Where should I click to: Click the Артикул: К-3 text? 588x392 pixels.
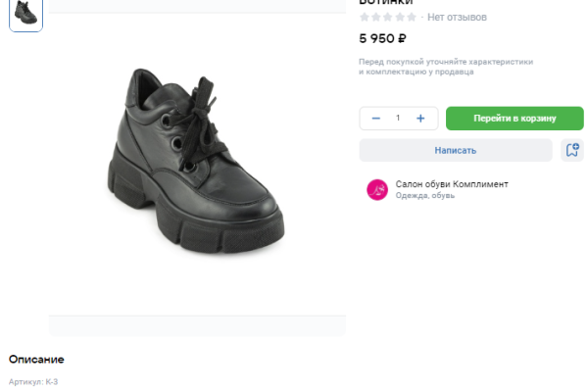tap(33, 381)
